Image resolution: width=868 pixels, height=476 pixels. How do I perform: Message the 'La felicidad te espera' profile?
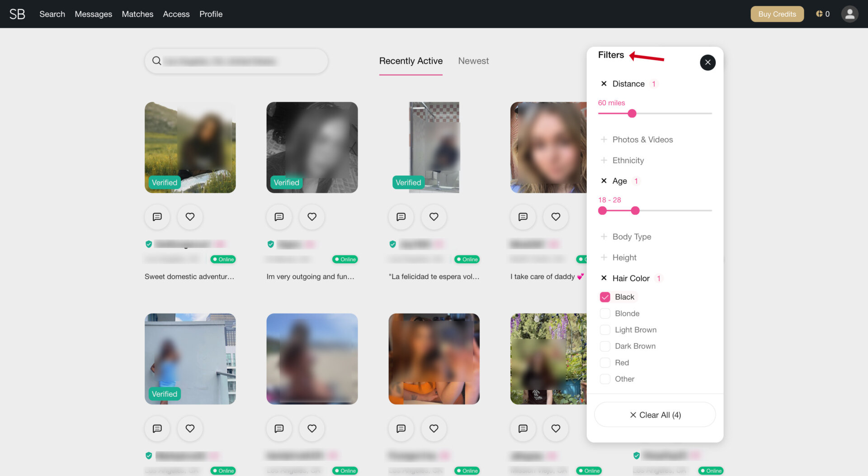point(401,217)
